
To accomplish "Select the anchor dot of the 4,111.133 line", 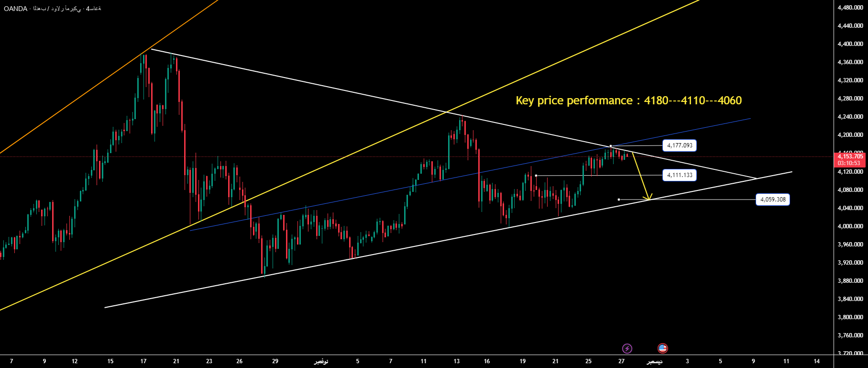I will 536,176.
